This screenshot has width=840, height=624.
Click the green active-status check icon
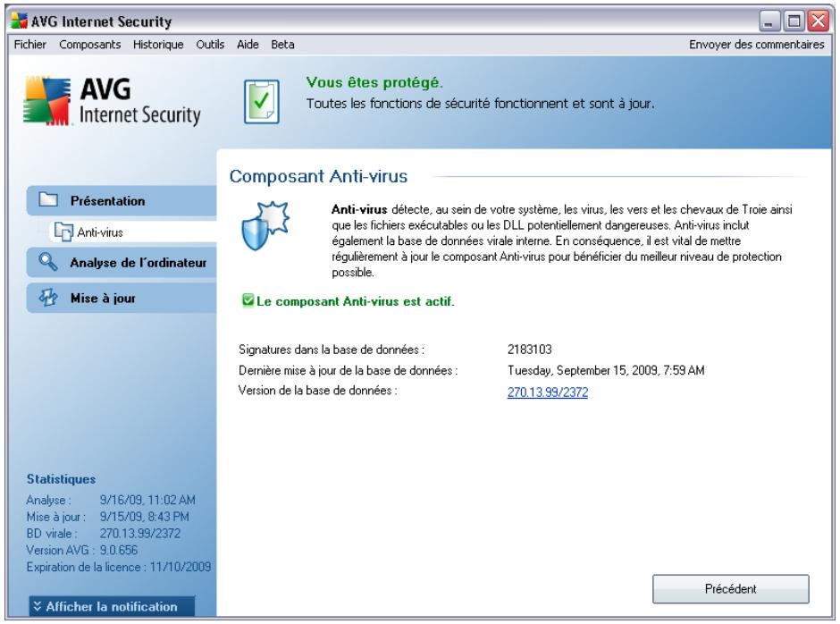coord(248,300)
